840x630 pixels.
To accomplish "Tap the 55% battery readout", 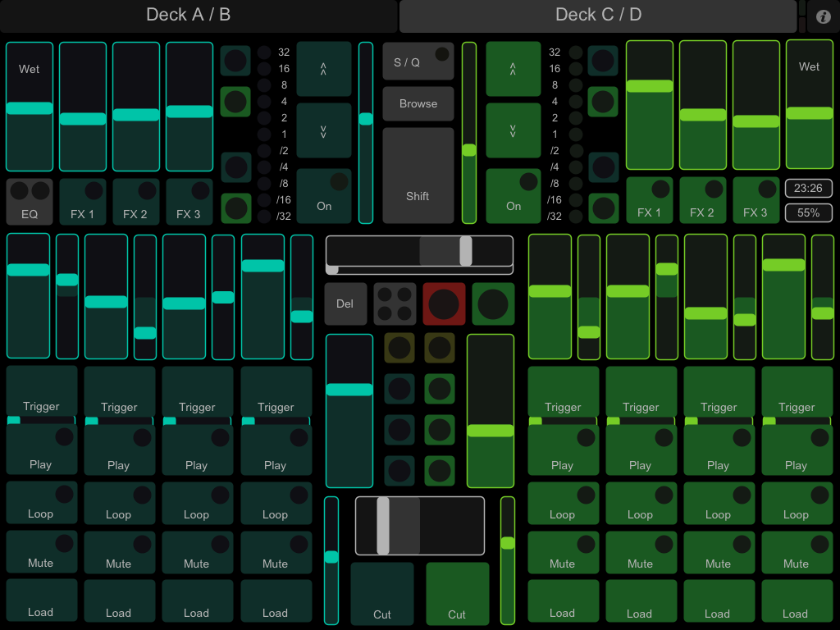I will [x=808, y=212].
